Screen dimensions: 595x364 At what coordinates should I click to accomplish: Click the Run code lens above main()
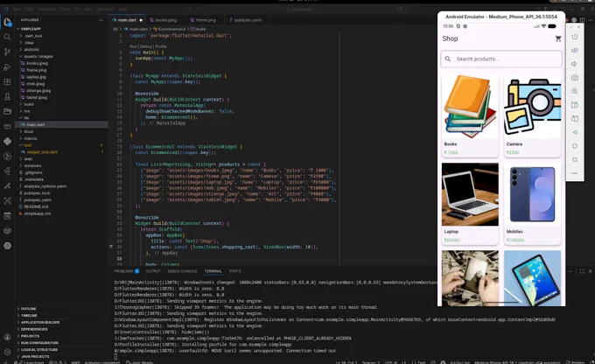(x=133, y=46)
